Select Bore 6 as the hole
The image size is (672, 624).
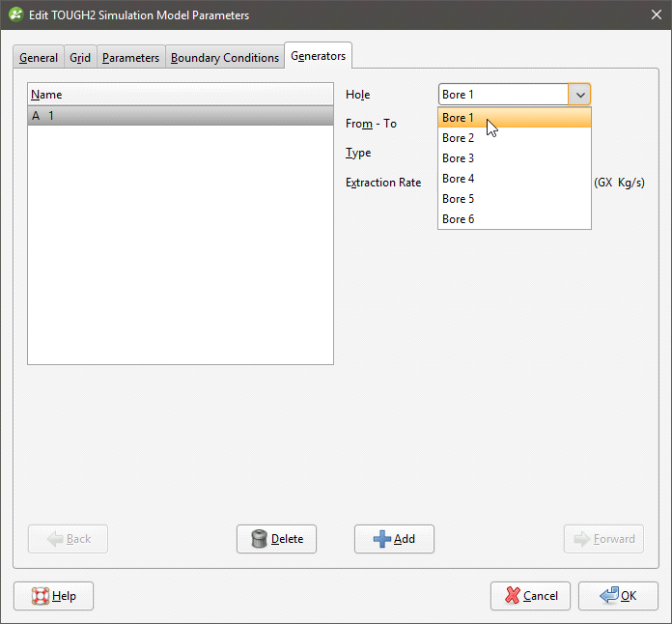(x=459, y=219)
